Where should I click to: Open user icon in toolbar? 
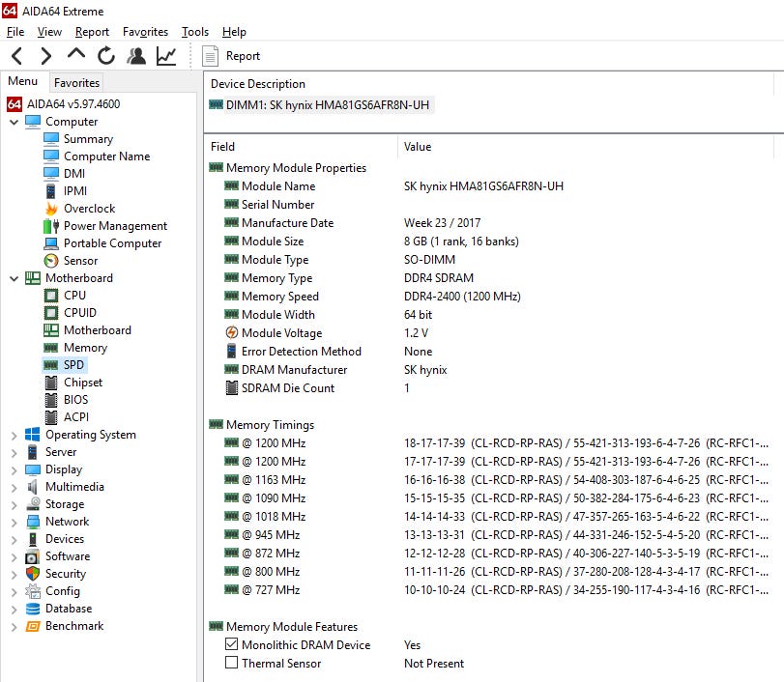136,55
